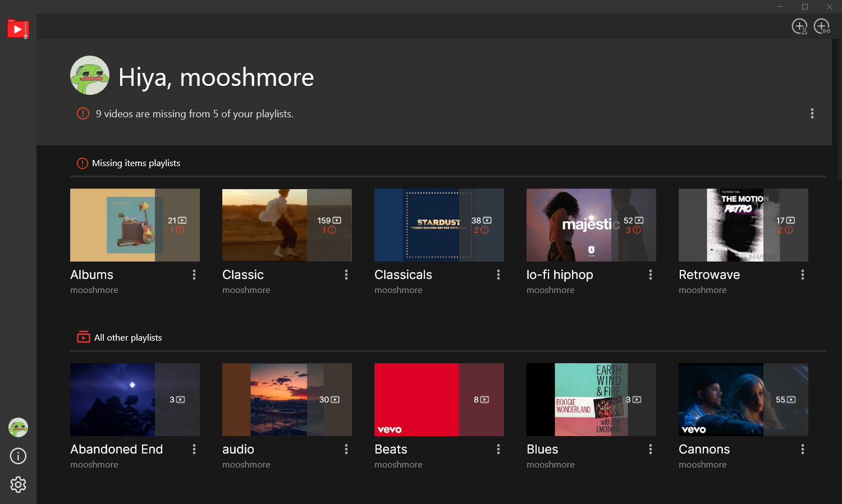Click missing count 2 icon on Retrowave
The height and width of the screenshot is (504, 842).
pos(789,230)
